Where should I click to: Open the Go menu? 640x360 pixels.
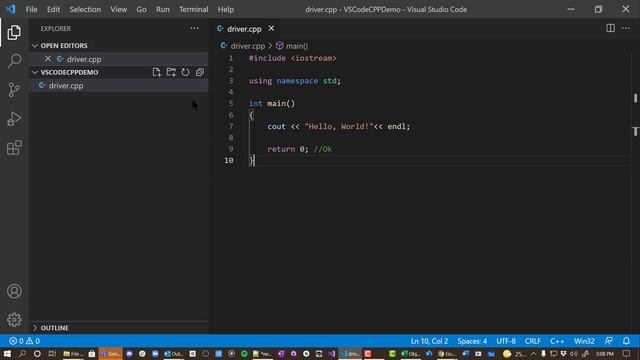[141, 9]
